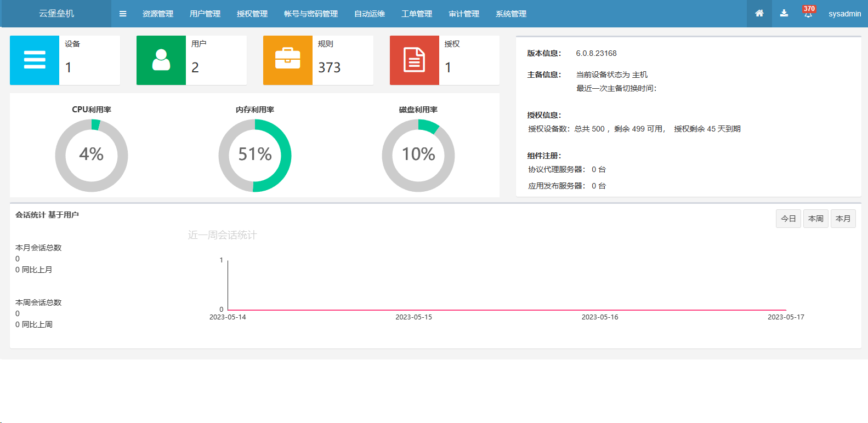The height and width of the screenshot is (423, 868).
Task: Click the 2023-05-16 axis date
Action: click(600, 317)
